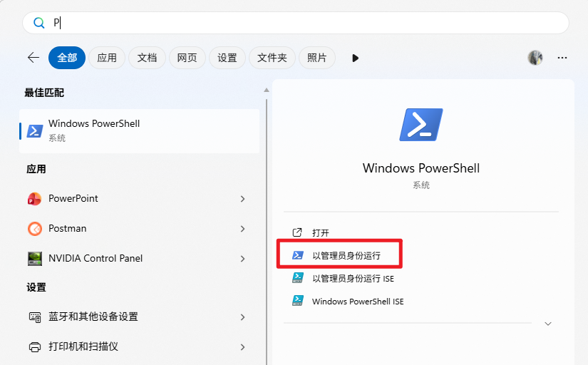Select the 文件夹 filter tab
The width and height of the screenshot is (588, 365).
point(272,58)
